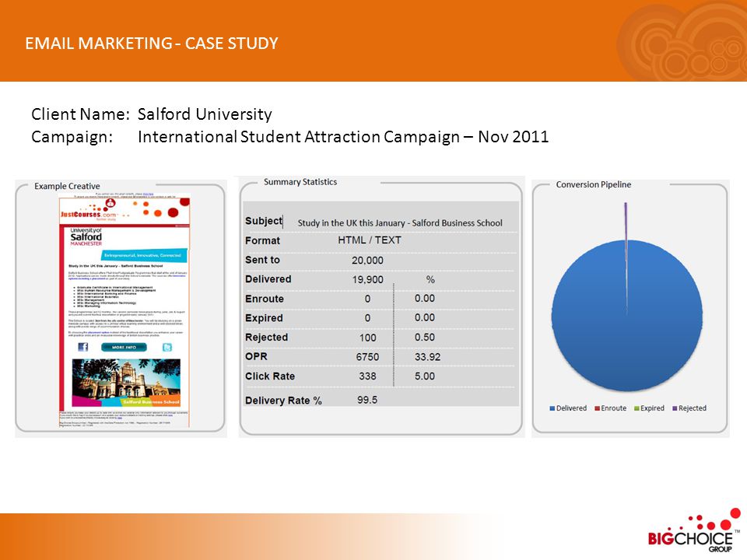Click the 'HTML / TEXT' format value
Viewport: 747px width, 560px height.
[370, 240]
